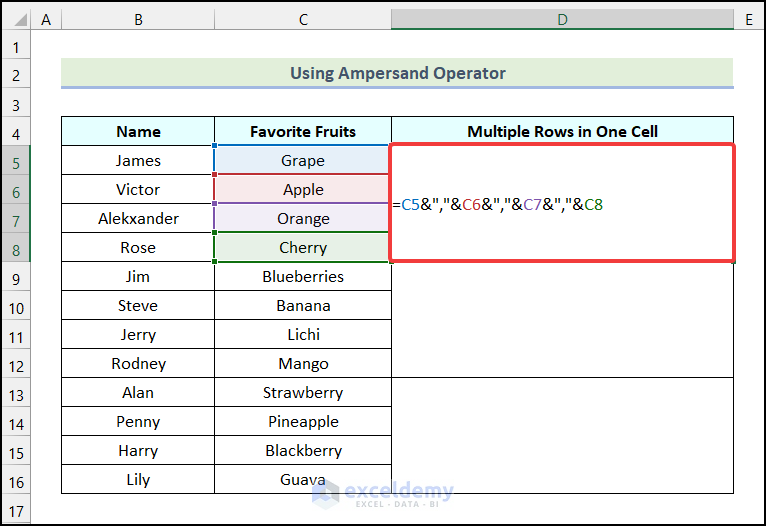Click the 'Strawberry' cell
766x526 pixels.
tap(303, 392)
